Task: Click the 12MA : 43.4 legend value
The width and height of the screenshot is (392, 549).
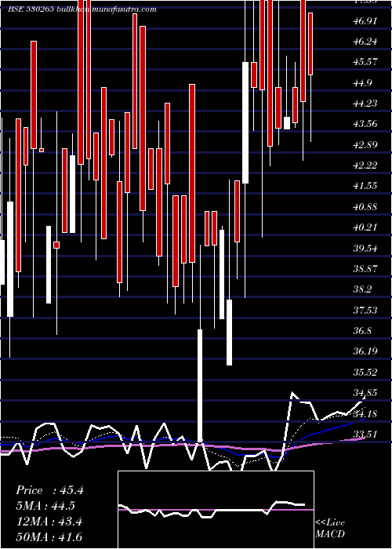Action: coord(49,522)
